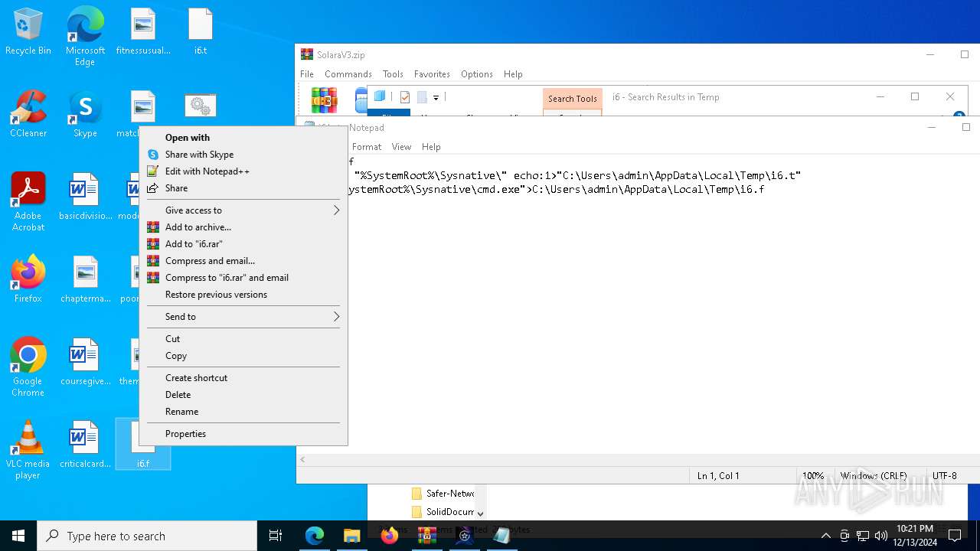Image resolution: width=980 pixels, height=551 pixels.
Task: Select the basicdivisio Word document icon
Action: [x=85, y=197]
